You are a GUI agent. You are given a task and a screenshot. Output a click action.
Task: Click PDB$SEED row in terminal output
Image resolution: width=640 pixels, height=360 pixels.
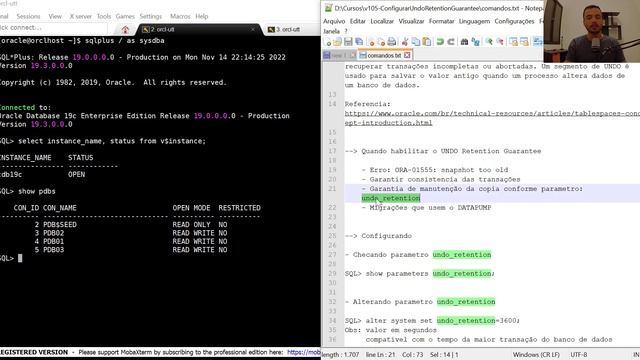tap(131, 224)
